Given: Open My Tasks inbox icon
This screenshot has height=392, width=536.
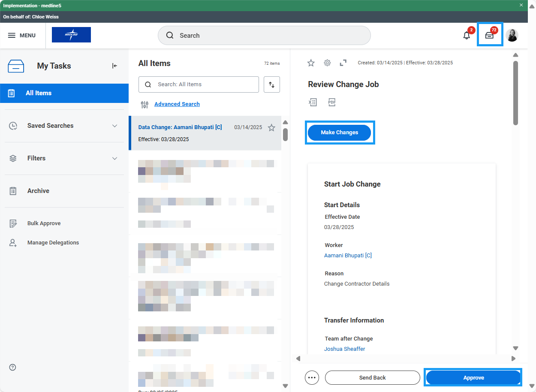Looking at the screenshot, I should tap(489, 36).
